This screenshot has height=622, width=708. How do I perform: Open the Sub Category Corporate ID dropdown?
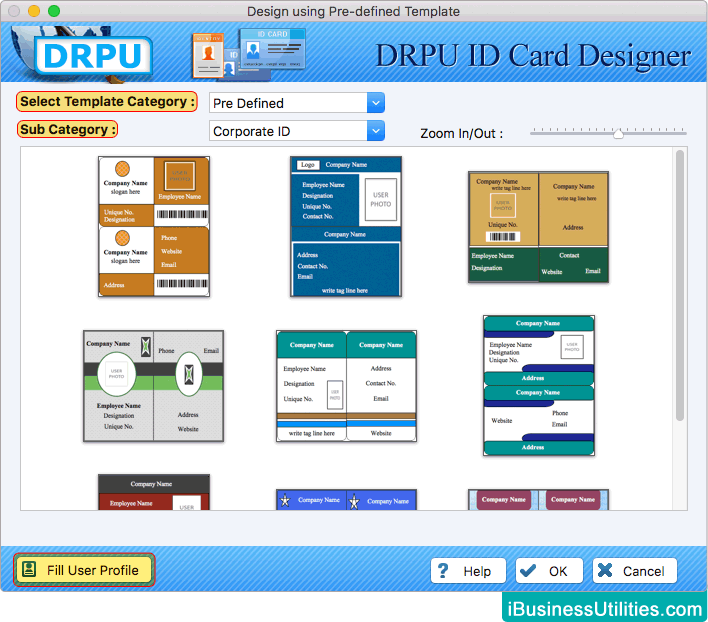pos(297,131)
